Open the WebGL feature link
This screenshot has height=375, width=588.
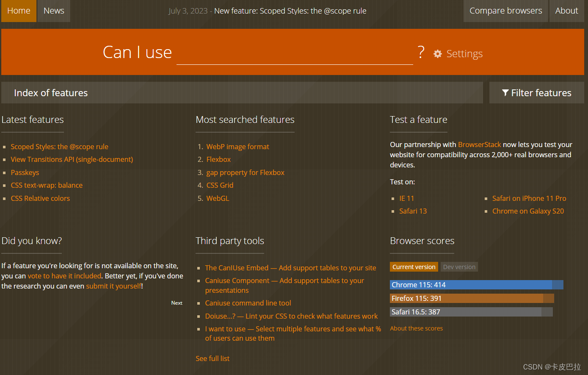tap(218, 198)
